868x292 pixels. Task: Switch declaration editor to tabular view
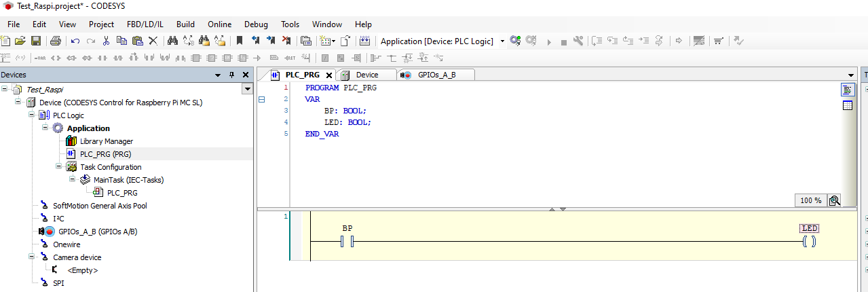point(847,105)
